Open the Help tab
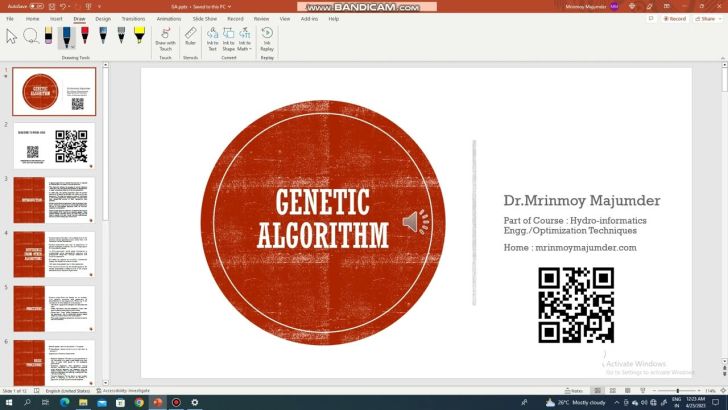The height and width of the screenshot is (410, 728). click(333, 19)
